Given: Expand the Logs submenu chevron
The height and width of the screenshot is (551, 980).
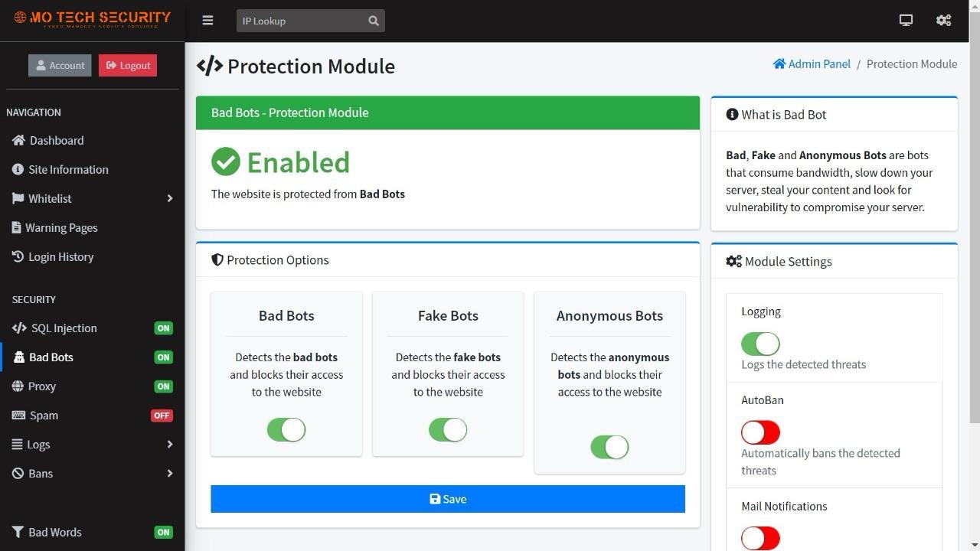Looking at the screenshot, I should point(169,445).
